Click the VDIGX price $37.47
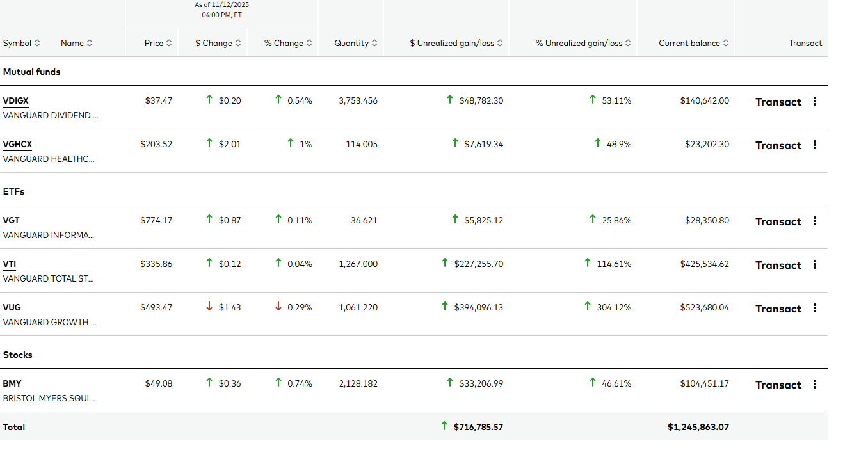Screen dimensions: 868x457 [x=159, y=100]
